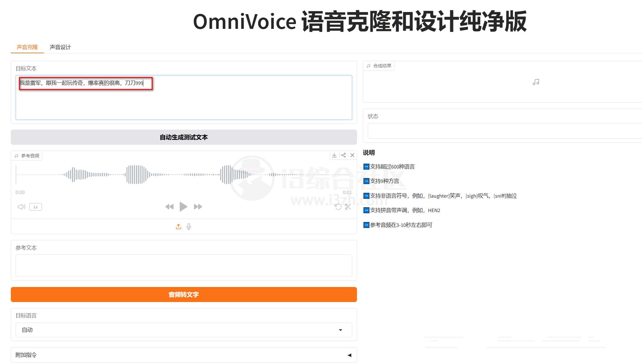Click the music note icon in 合成结果 panel
This screenshot has height=364, width=642.
(x=536, y=82)
